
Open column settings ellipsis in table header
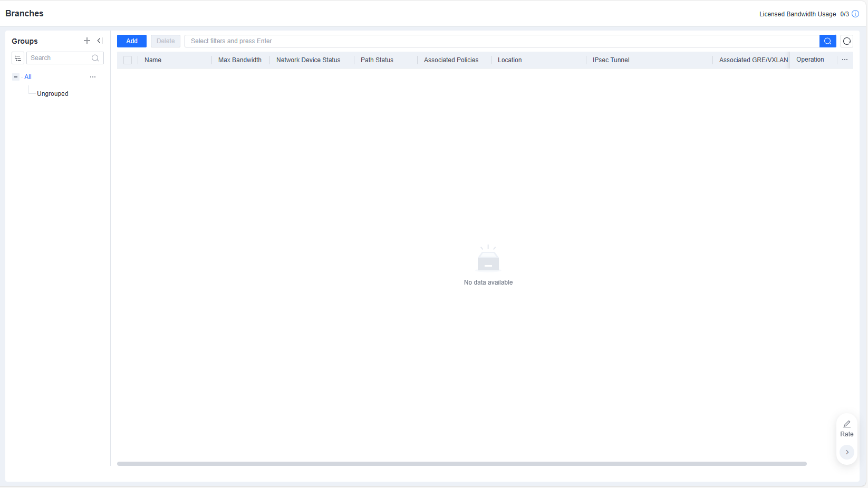[x=845, y=60]
